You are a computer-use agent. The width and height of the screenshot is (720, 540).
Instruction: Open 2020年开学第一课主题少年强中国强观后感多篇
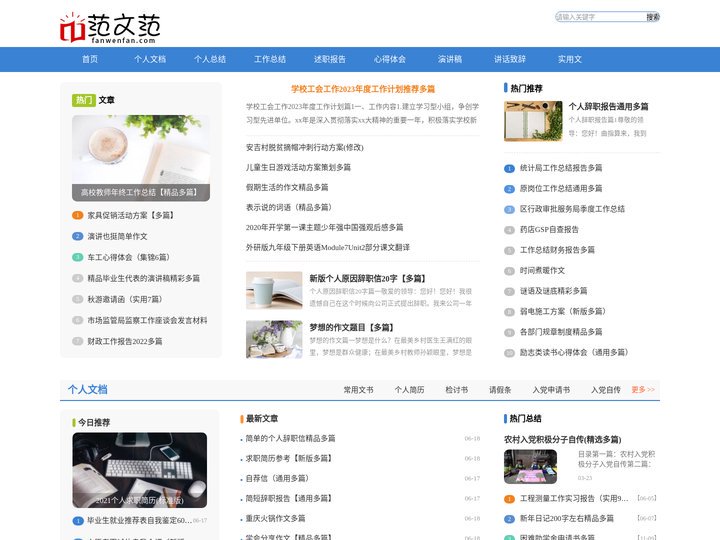[324, 227]
